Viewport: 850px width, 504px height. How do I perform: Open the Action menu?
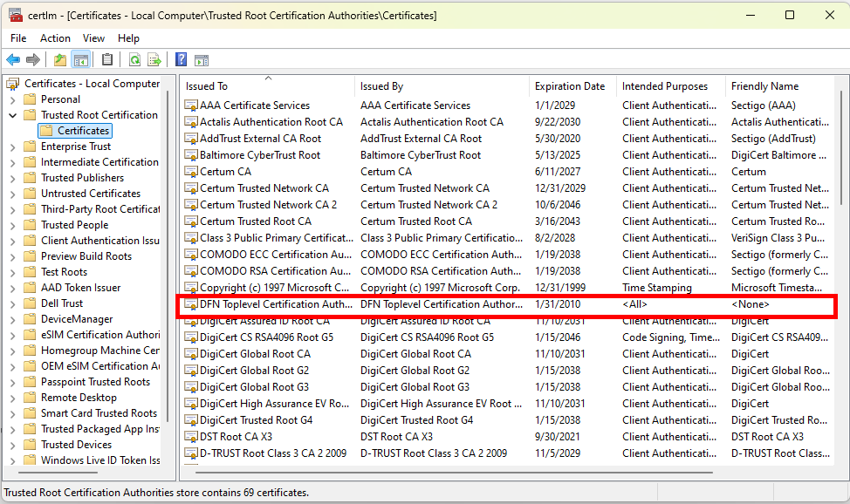pos(55,38)
